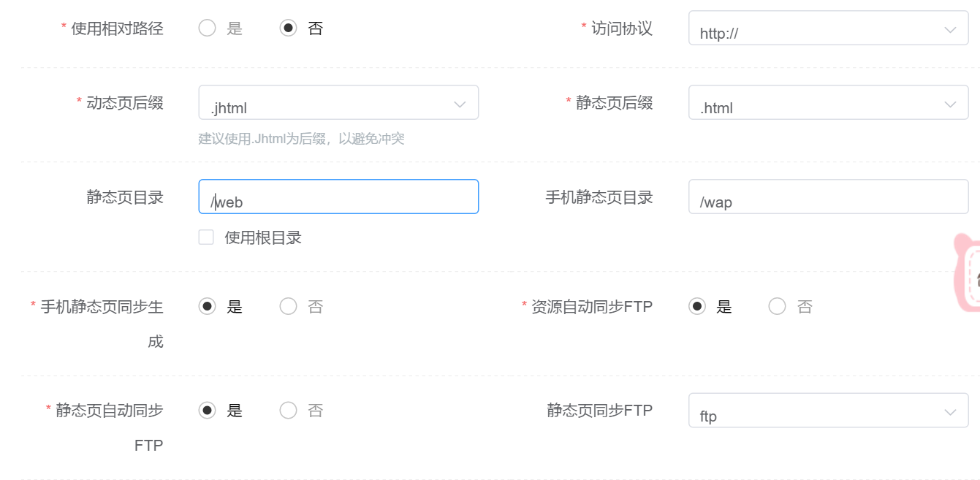The width and height of the screenshot is (980, 480).
Task: Click the chevron arrow in 访问协议 box
Action: 950,30
